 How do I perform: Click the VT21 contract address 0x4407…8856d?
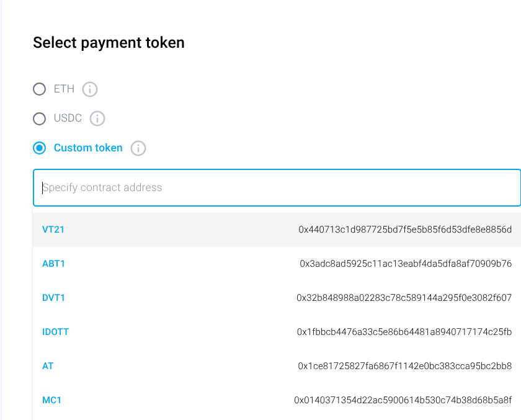[x=405, y=230]
